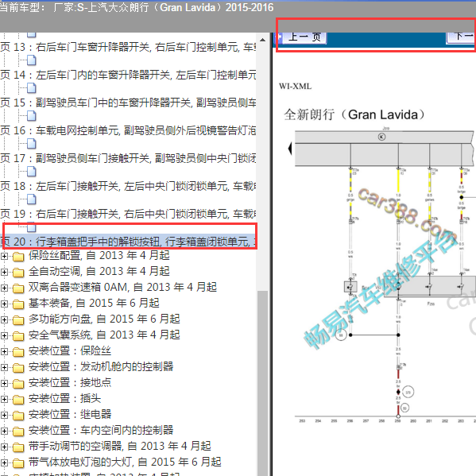Click folder icon for 安装位置：发动机舱内的控制器

(18, 368)
